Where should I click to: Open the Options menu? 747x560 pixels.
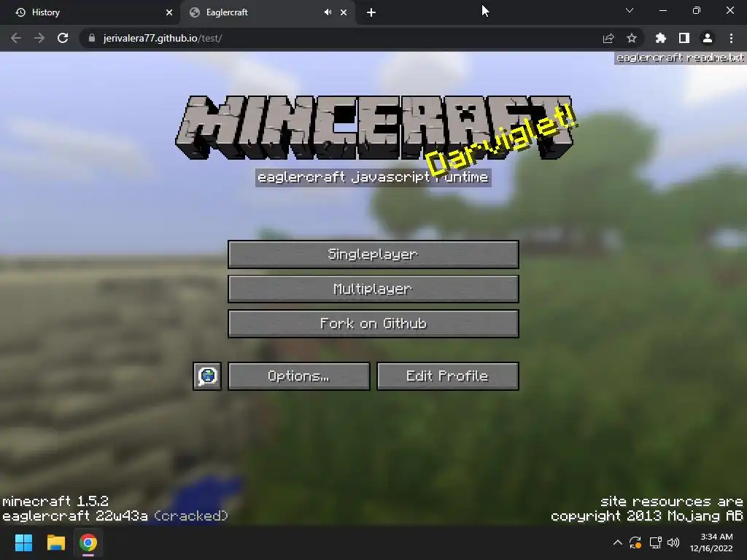(x=298, y=376)
